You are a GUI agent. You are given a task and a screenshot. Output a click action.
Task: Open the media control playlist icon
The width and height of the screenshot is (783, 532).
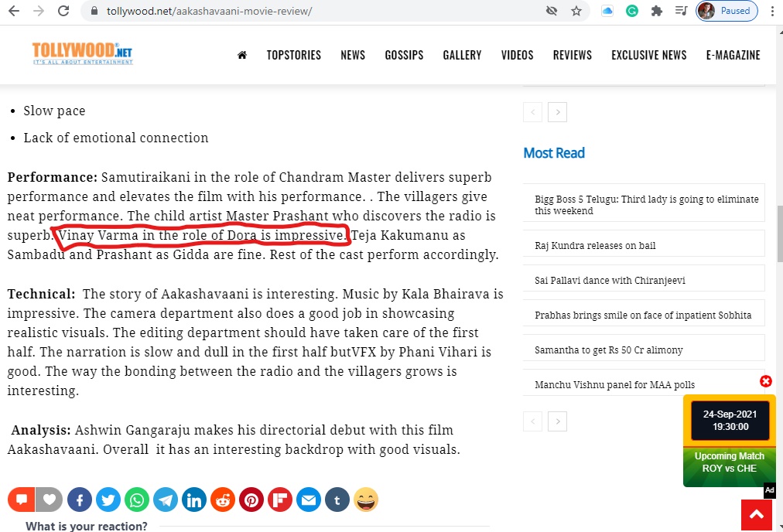point(681,11)
